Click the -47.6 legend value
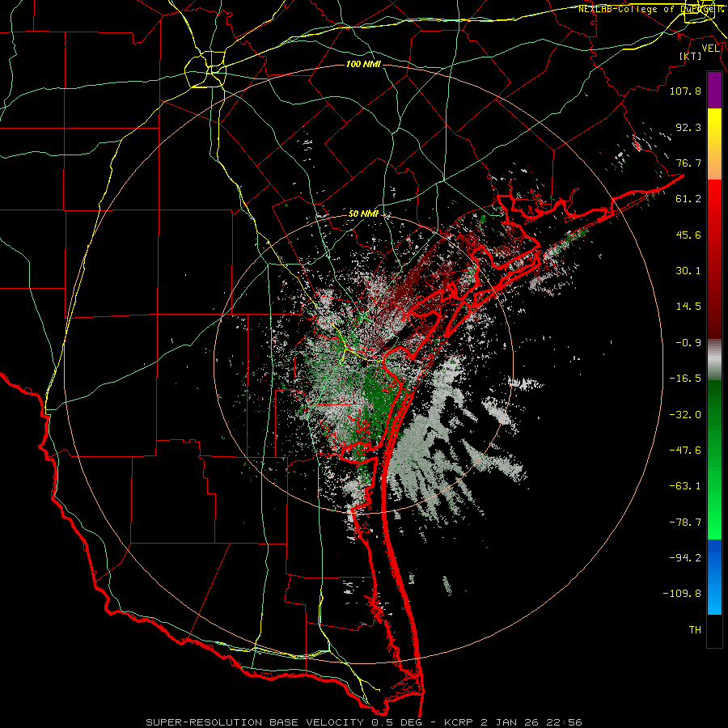The height and width of the screenshot is (728, 728). coord(685,451)
